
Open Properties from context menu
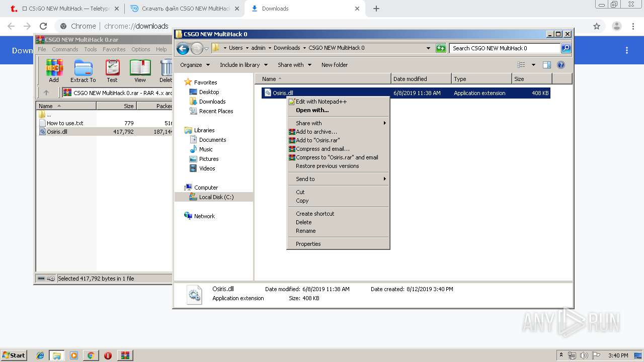338,244
